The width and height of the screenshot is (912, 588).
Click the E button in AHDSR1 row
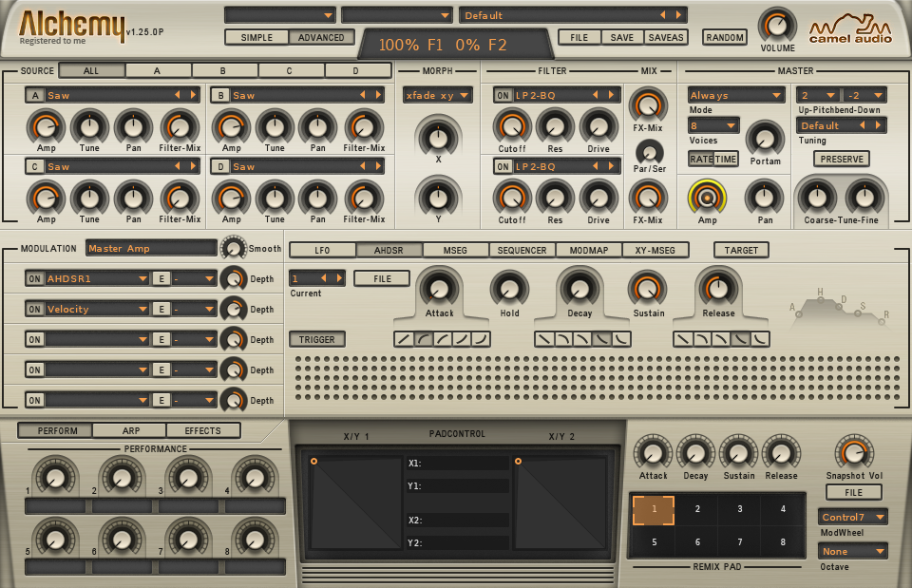pyautogui.click(x=161, y=279)
